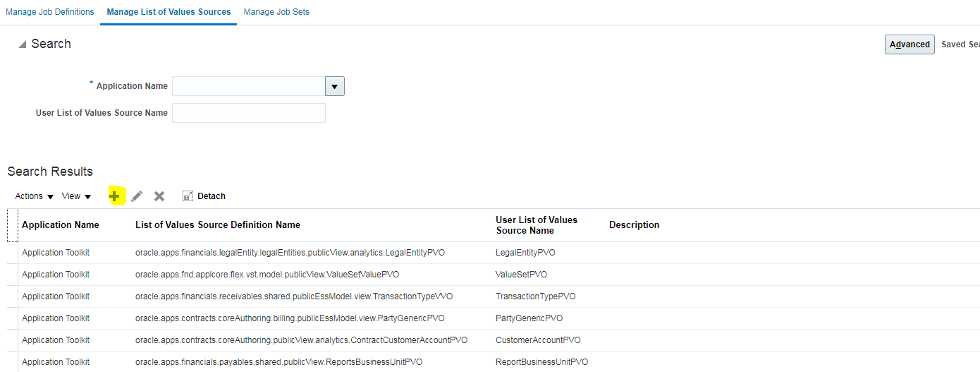Open the Actions menu

click(x=35, y=196)
